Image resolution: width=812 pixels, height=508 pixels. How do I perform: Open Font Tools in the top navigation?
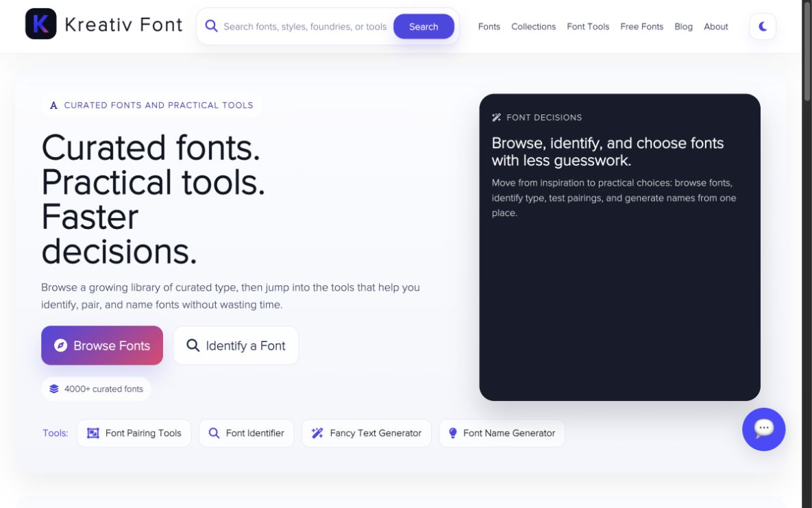click(x=588, y=27)
